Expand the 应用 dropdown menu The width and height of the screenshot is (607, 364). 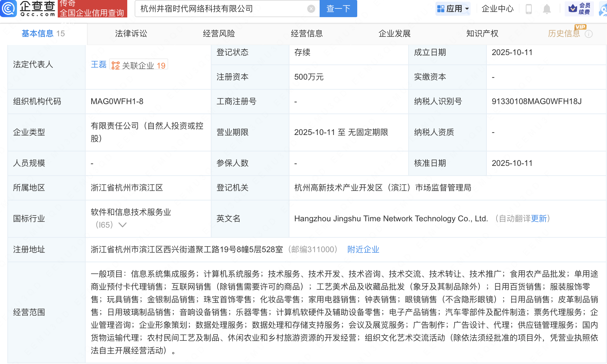pos(467,9)
